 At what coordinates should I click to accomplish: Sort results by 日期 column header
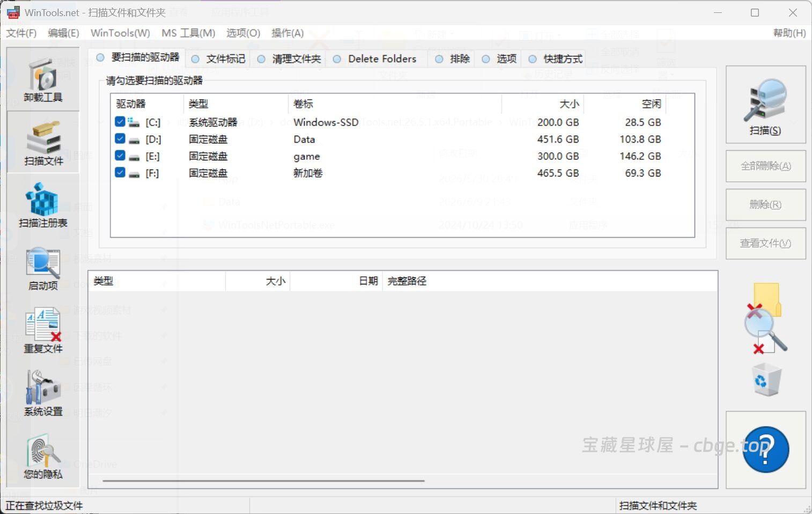336,281
